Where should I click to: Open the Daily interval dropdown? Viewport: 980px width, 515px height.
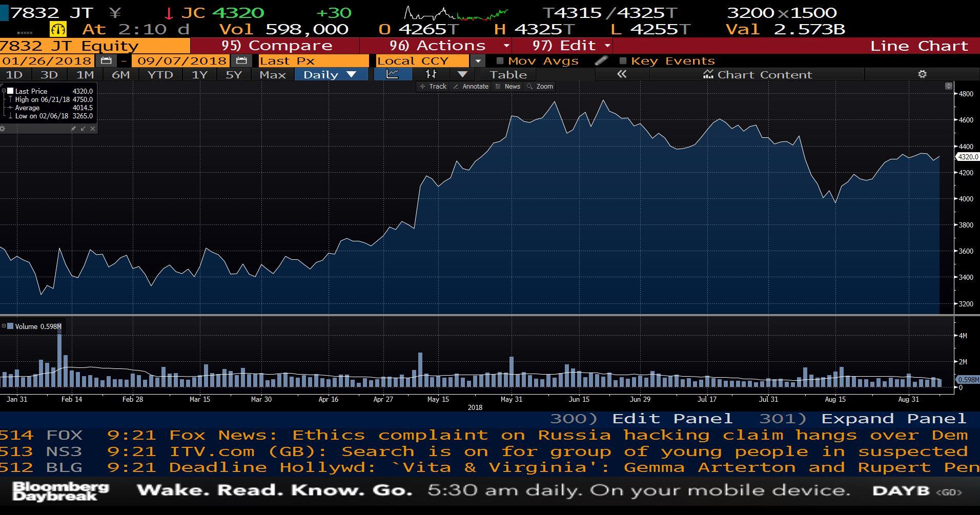[331, 74]
